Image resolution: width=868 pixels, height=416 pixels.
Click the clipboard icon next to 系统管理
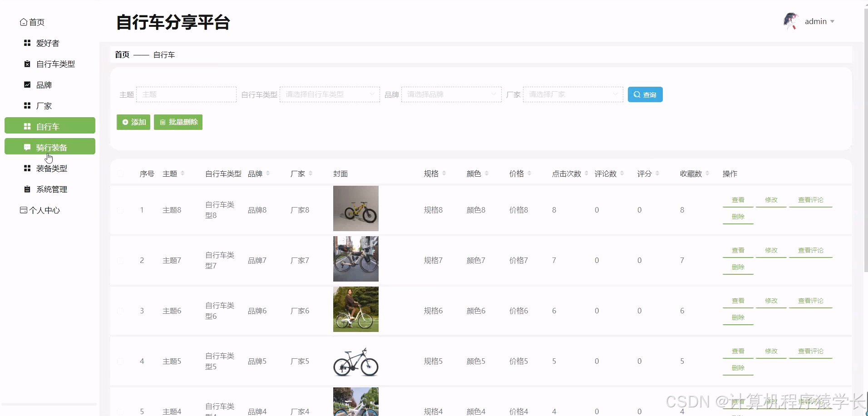(27, 189)
